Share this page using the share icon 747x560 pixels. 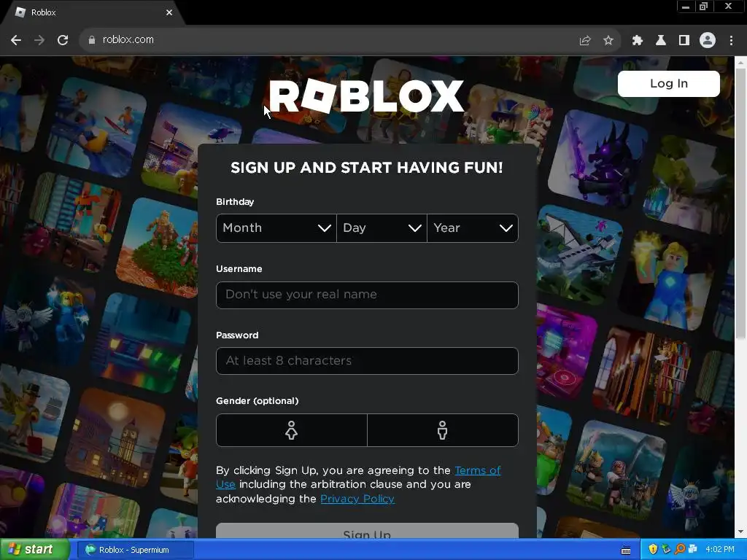point(585,41)
